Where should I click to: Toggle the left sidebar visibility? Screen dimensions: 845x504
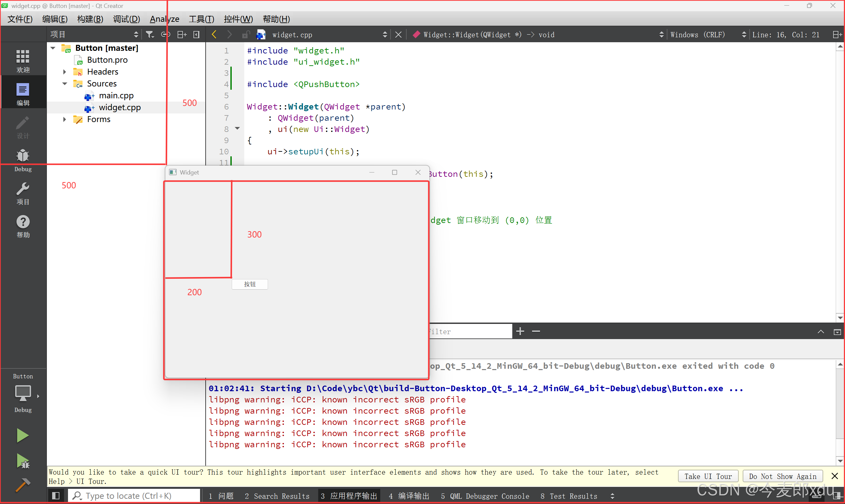tap(56, 496)
